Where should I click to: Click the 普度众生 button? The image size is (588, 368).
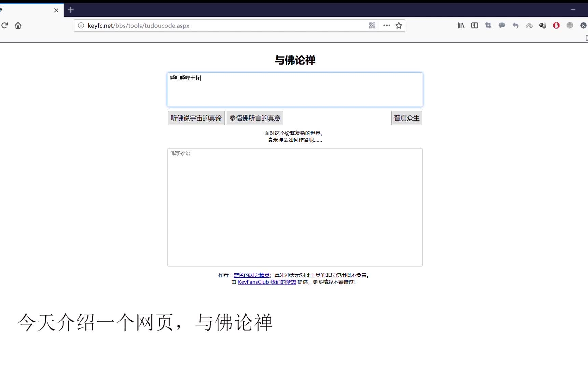point(407,118)
